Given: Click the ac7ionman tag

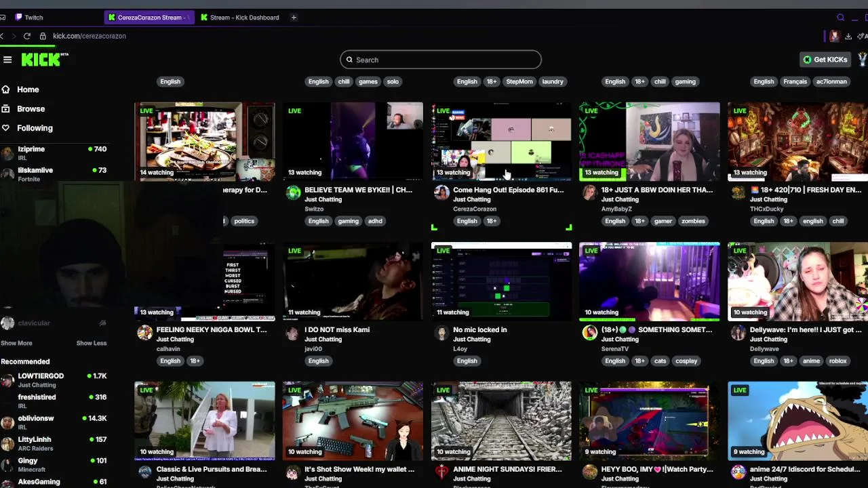Looking at the screenshot, I should (831, 81).
